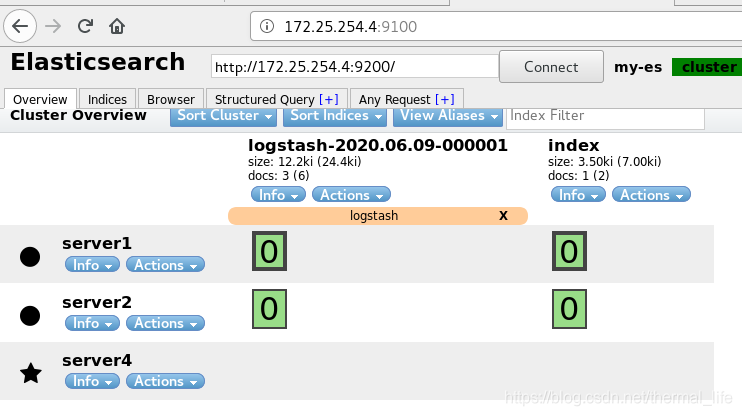742x416 pixels.
Task: Open the server2 Info dropdown
Action: (x=92, y=323)
